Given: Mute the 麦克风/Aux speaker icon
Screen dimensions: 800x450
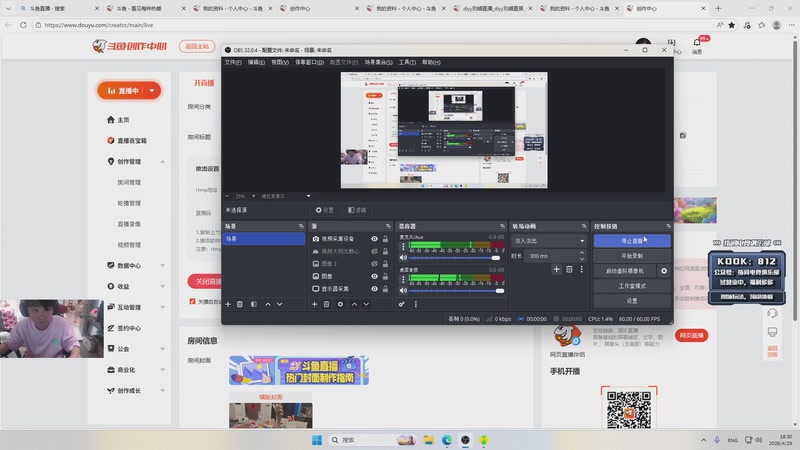Looking at the screenshot, I should [x=404, y=258].
